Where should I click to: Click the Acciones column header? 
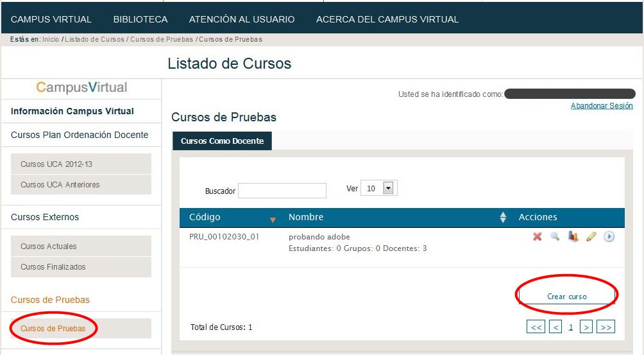(538, 217)
